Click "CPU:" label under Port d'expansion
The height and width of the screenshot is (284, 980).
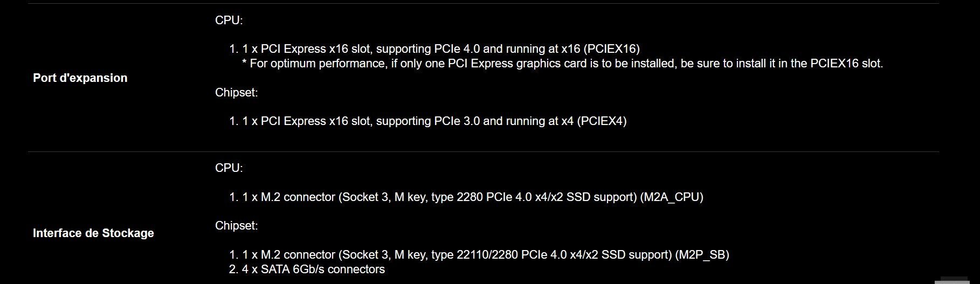click(x=229, y=20)
